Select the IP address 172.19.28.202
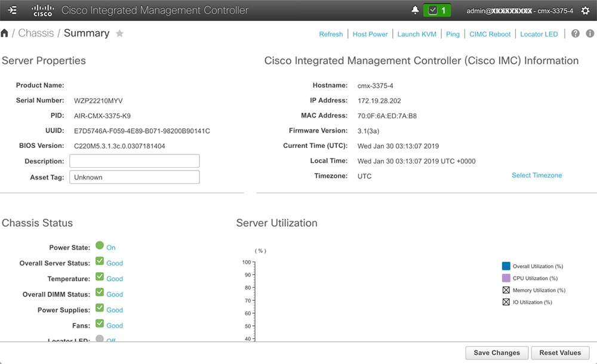The height and width of the screenshot is (364, 597). pos(379,101)
